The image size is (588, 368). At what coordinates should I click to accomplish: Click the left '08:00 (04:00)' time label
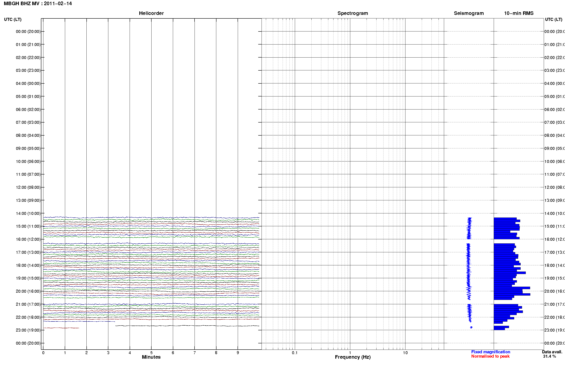click(x=28, y=135)
